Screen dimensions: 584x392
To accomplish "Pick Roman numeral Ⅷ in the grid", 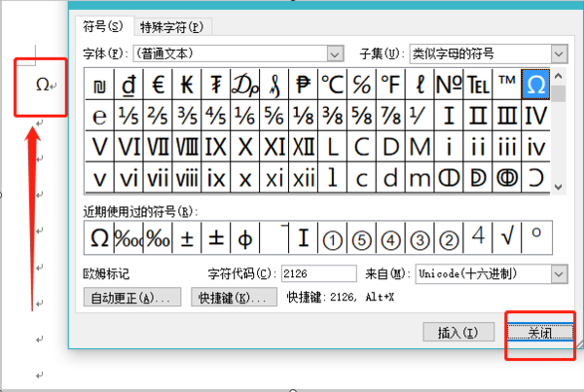I will click(x=187, y=148).
